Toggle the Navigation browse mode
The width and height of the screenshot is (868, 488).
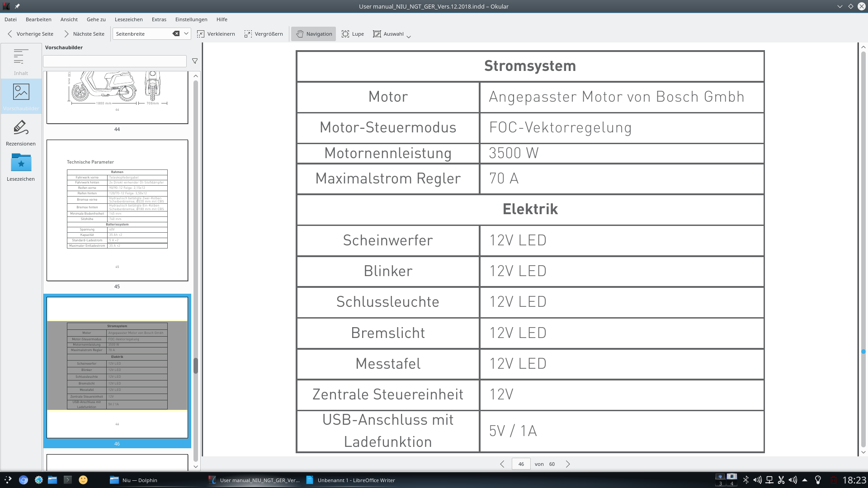point(314,34)
